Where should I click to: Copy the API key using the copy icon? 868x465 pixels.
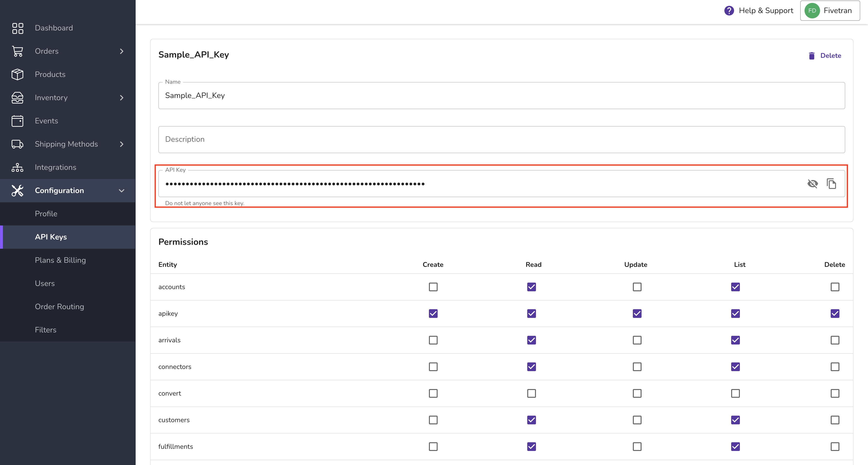point(831,184)
